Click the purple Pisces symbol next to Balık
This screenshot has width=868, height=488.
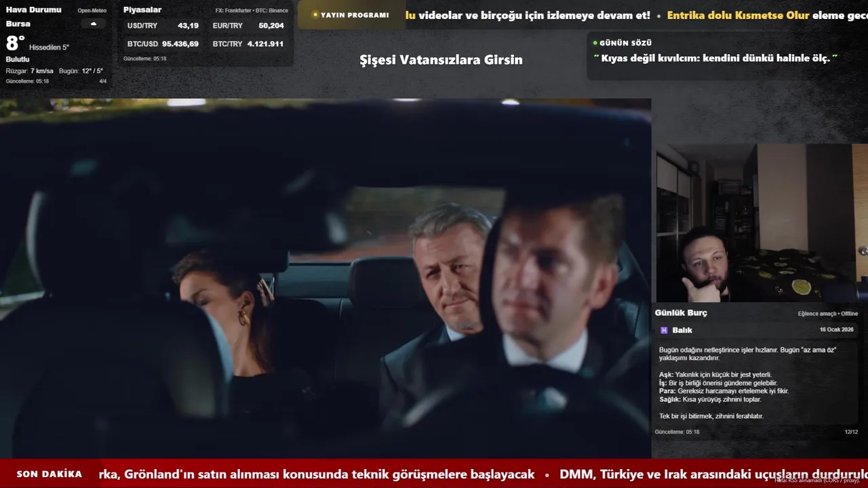click(664, 330)
